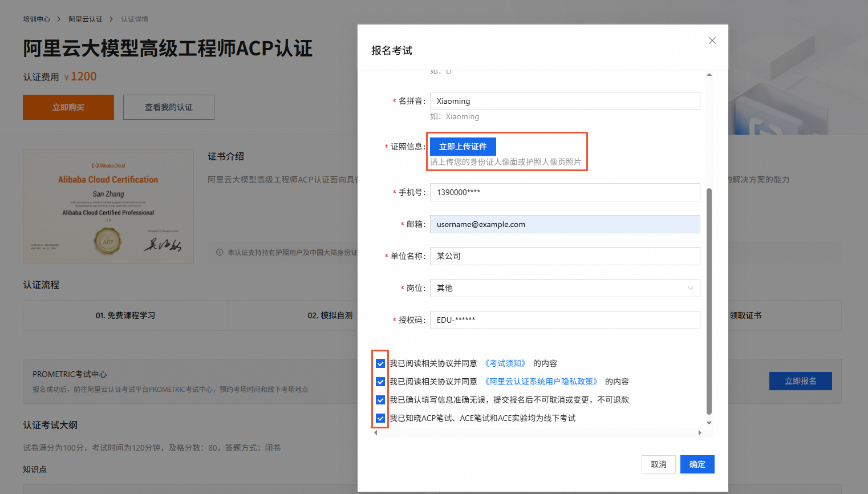Click the 报名考试 dialog title
Image resolution: width=868 pixels, height=494 pixels.
[392, 51]
